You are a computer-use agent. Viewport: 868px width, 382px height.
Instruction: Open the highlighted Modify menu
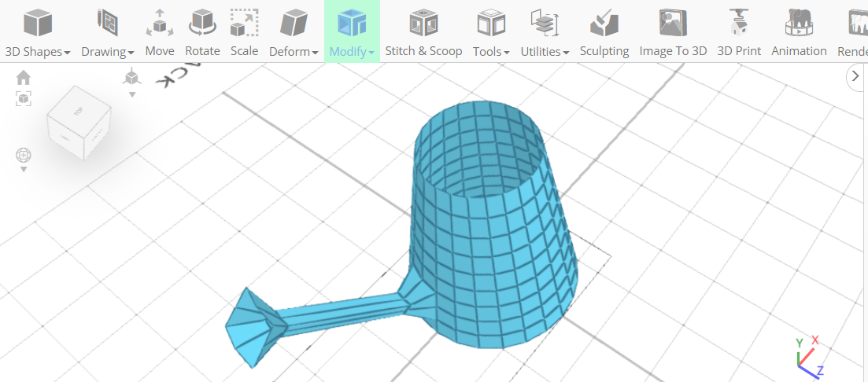352,31
